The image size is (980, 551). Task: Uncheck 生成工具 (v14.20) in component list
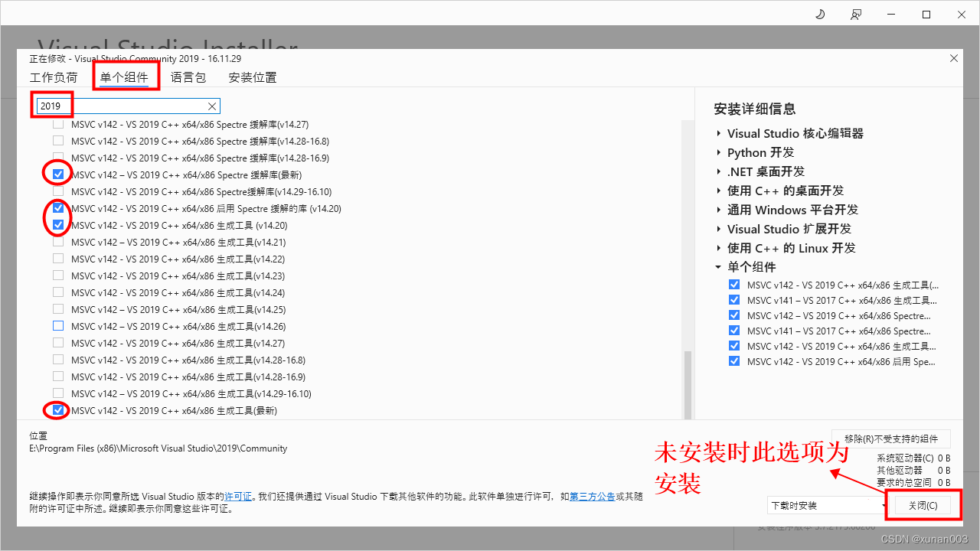click(x=58, y=225)
